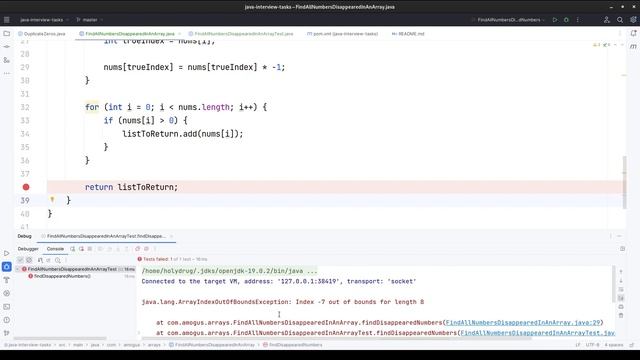
Task: Close FindAllNumbersDisappearedInAnArray.java tab
Action: (x=179, y=33)
